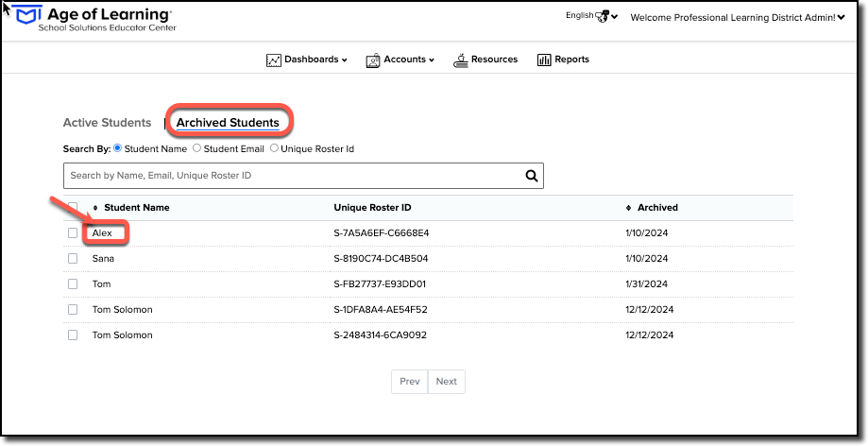868x446 pixels.
Task: Switch to the Active Students tab
Action: [107, 123]
